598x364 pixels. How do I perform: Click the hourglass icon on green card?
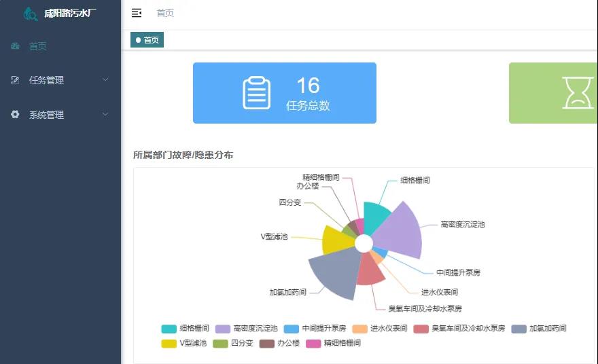pos(578,93)
